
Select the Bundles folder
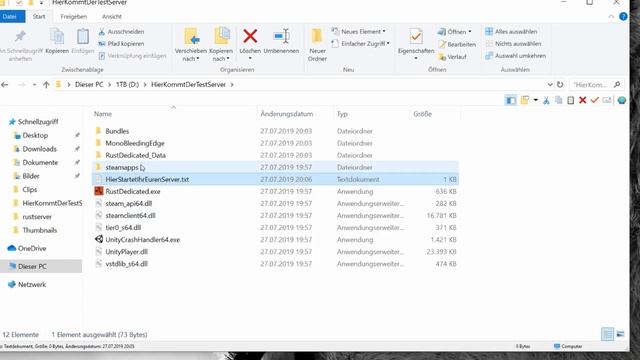(x=117, y=131)
